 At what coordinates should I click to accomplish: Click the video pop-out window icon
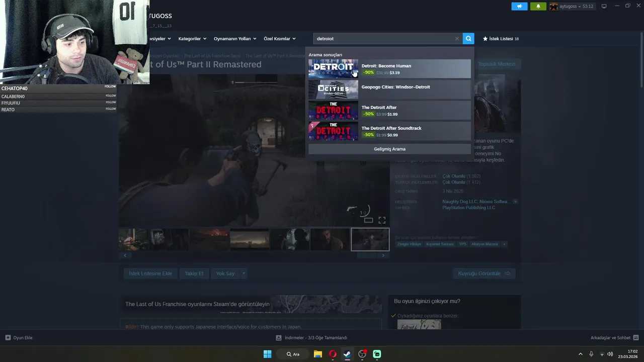[x=368, y=220]
